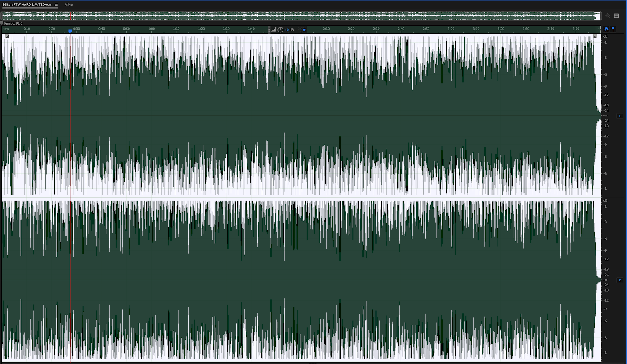Toggle the overview navigator list view icon
Image resolution: width=627 pixels, height=364 pixels.
click(x=616, y=16)
